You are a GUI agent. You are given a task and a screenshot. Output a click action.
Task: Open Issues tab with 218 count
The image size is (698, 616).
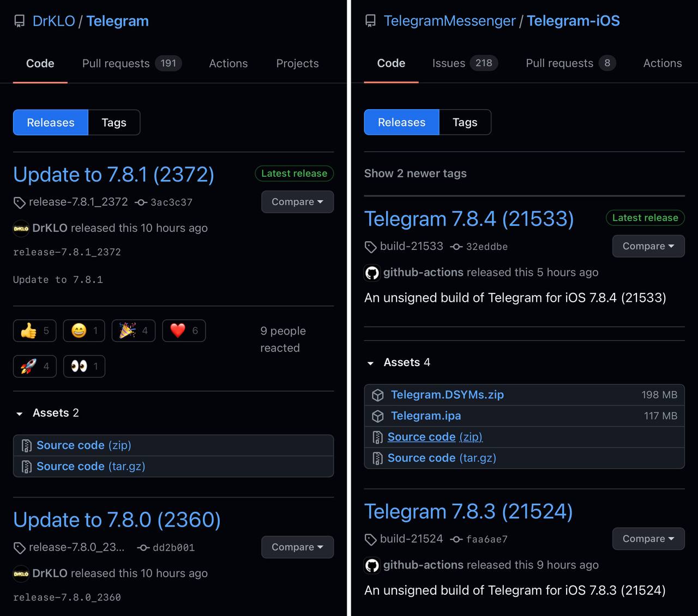coord(465,63)
